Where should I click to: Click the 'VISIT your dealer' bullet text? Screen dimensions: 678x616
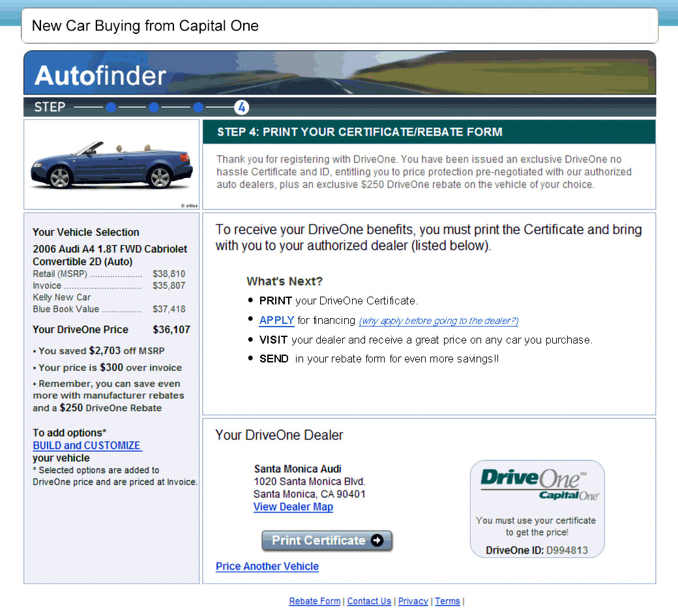point(426,340)
